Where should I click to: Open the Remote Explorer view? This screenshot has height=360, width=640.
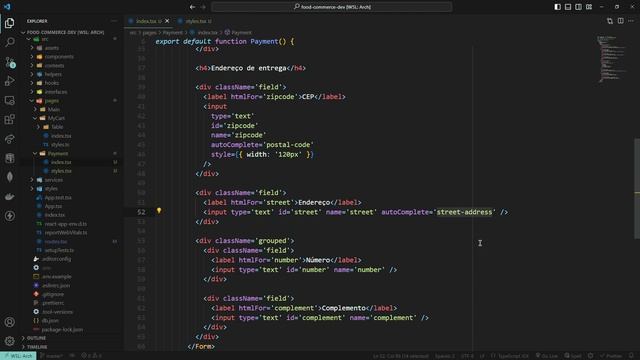point(9,100)
